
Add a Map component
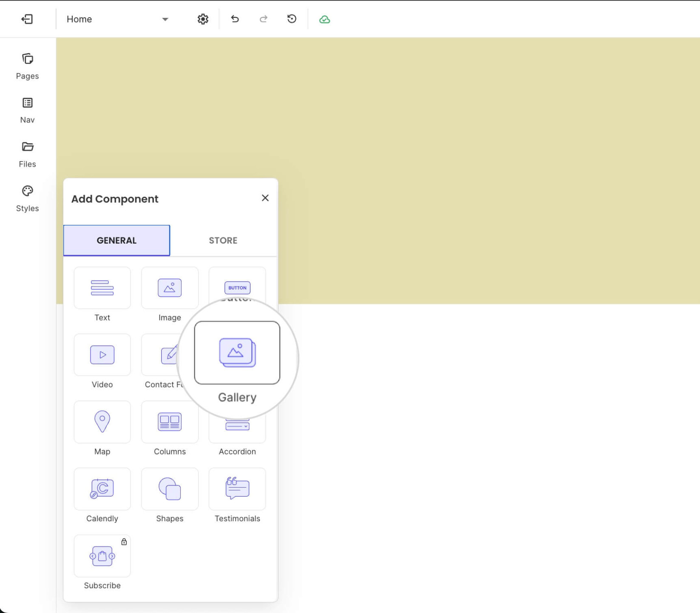102,422
